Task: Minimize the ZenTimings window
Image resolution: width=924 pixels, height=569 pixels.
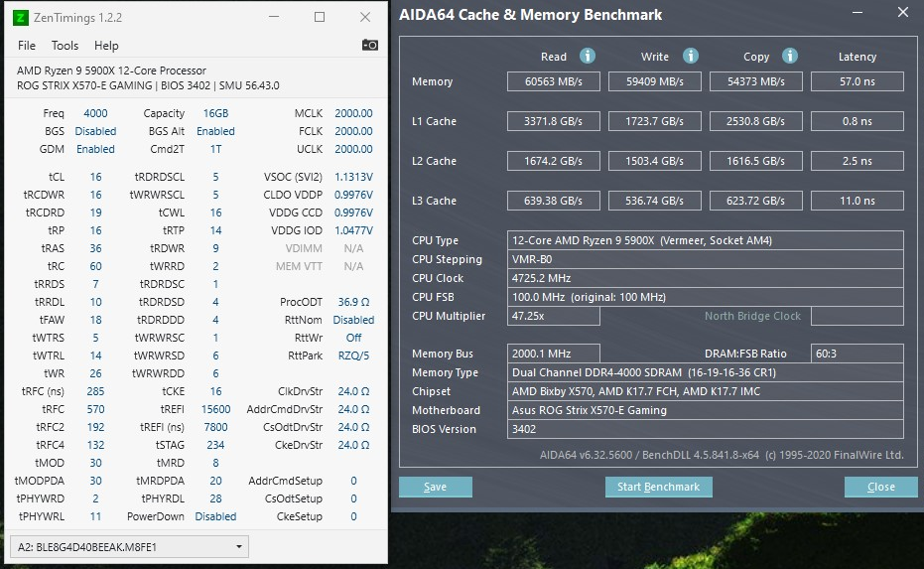Action: pyautogui.click(x=274, y=17)
